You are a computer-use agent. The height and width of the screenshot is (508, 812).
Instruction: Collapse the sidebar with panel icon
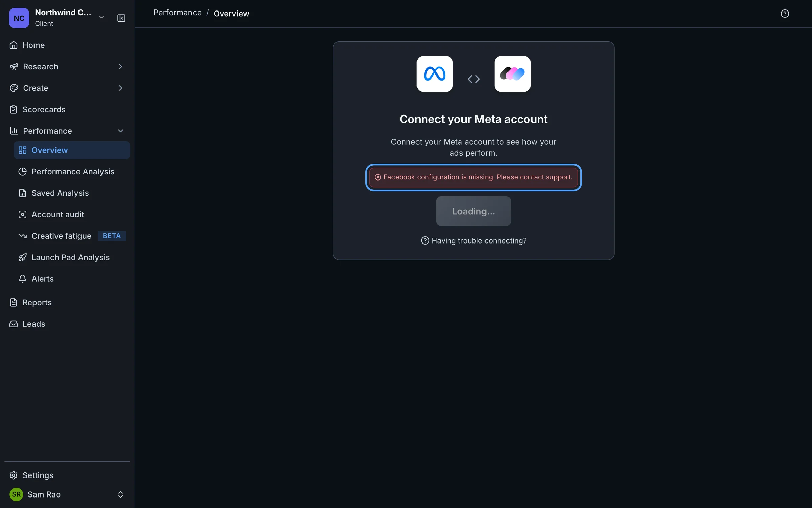coord(121,18)
